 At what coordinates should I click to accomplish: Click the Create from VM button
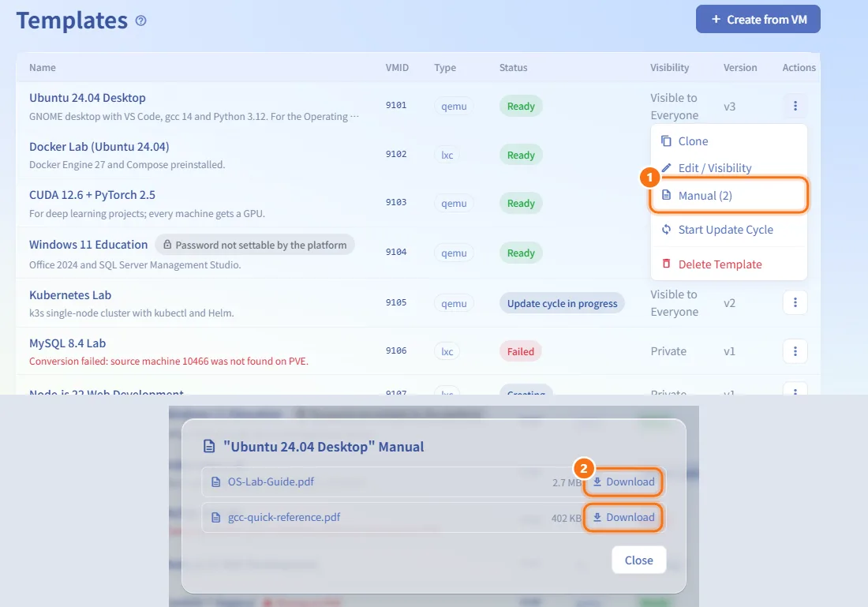[x=758, y=20]
